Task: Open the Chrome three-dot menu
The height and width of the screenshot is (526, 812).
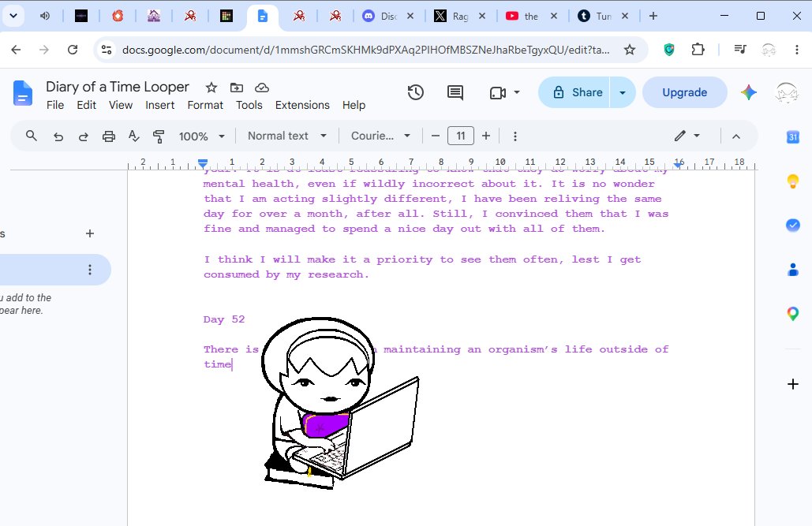Action: pos(796,50)
